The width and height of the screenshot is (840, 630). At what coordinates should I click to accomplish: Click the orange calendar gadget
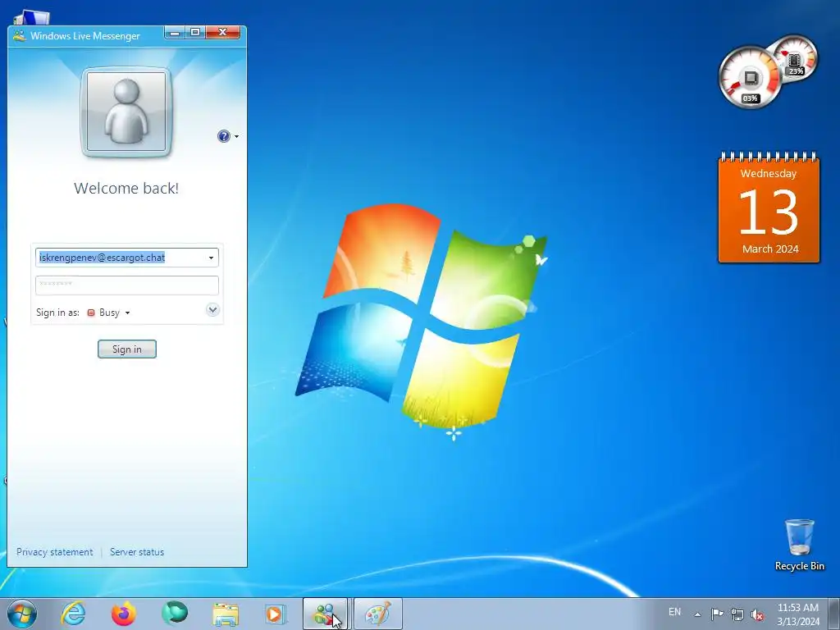click(769, 208)
